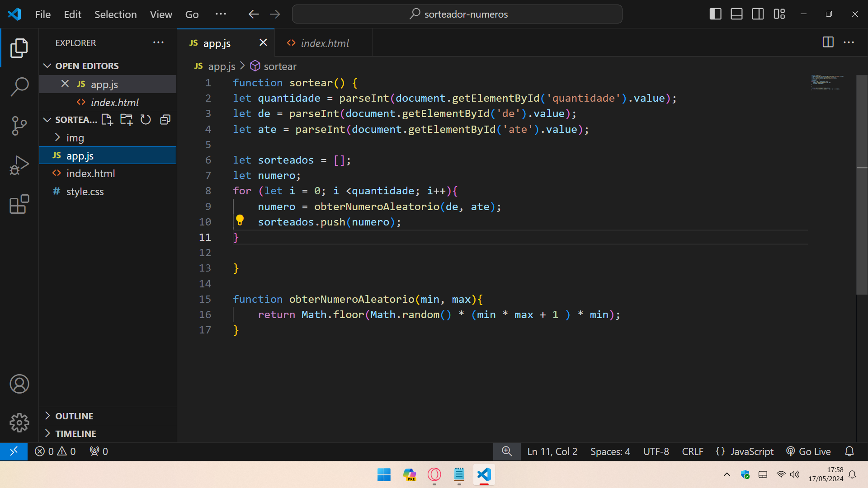868x488 pixels.
Task: Show errors and warnings problems count
Action: point(55,451)
